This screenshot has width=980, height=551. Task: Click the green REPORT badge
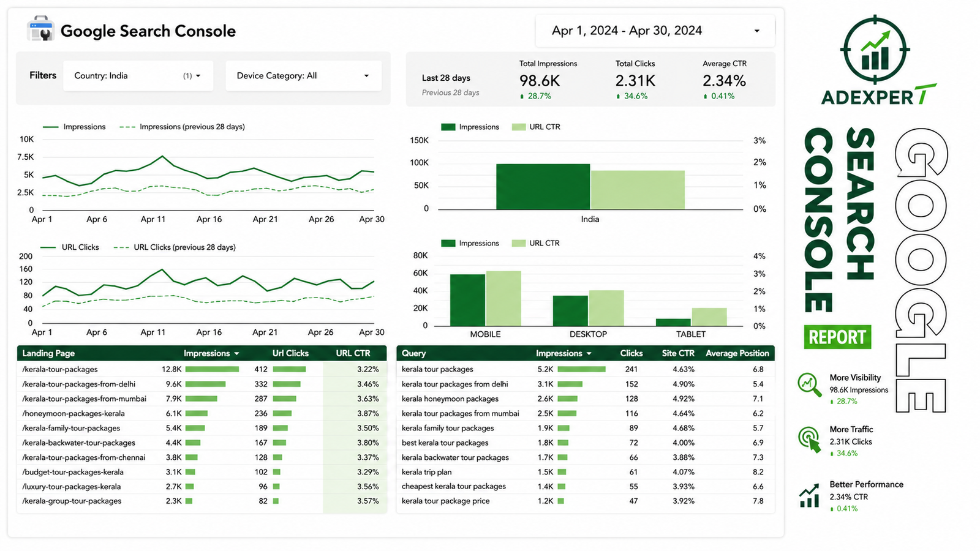(837, 337)
